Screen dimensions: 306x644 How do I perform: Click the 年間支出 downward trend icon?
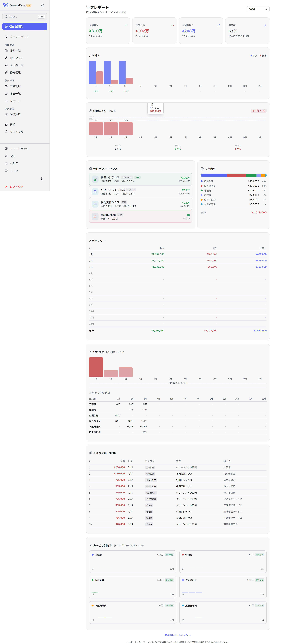(x=172, y=25)
